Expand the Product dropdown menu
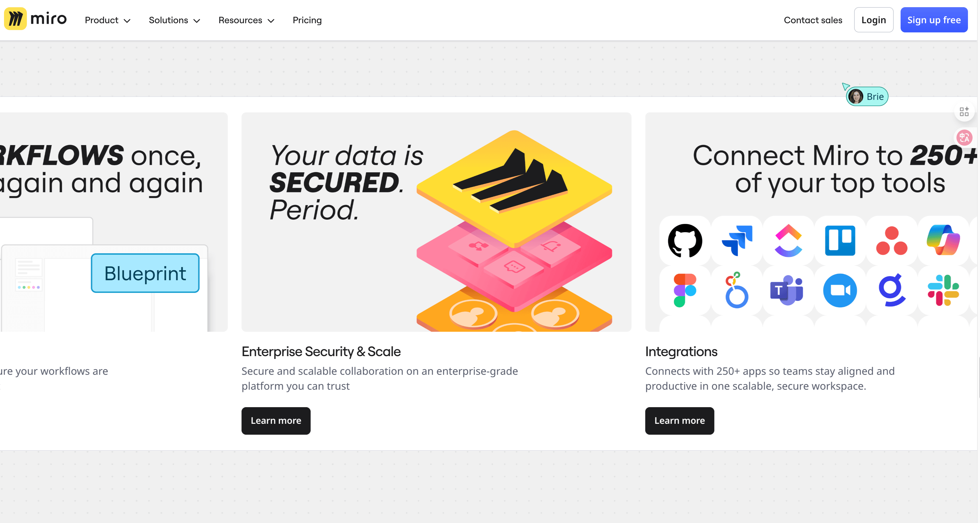 [x=108, y=20]
